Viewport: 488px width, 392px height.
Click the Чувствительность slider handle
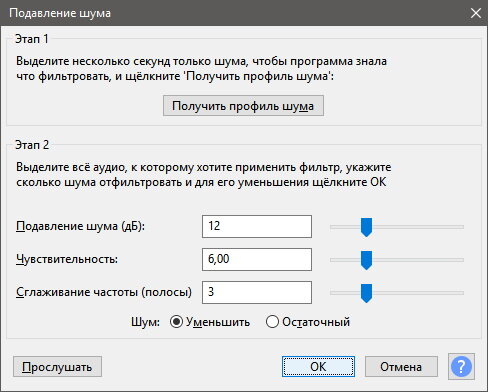point(366,260)
